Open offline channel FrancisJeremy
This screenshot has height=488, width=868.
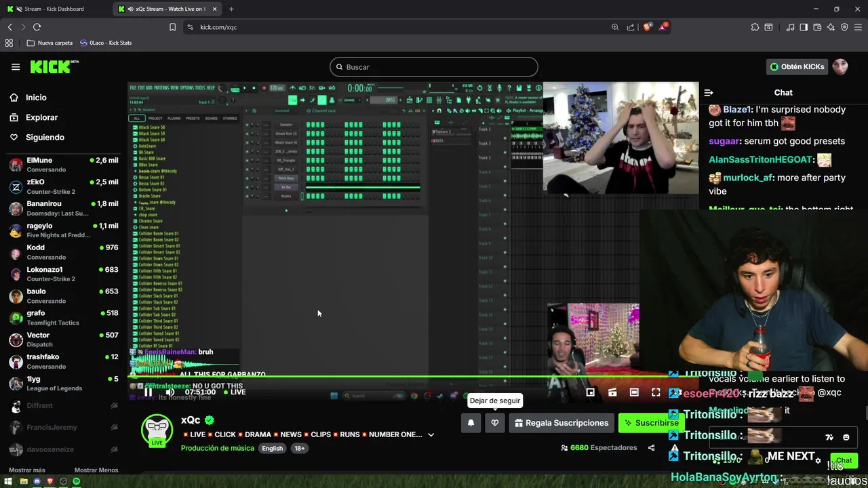(x=64, y=427)
